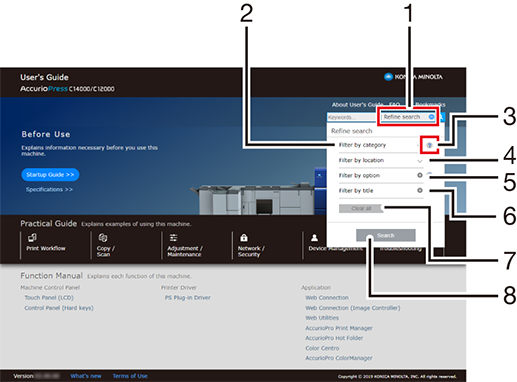Open the Adjustment / Maintenance guide icon
This screenshot has width=517, height=382.
[173, 238]
